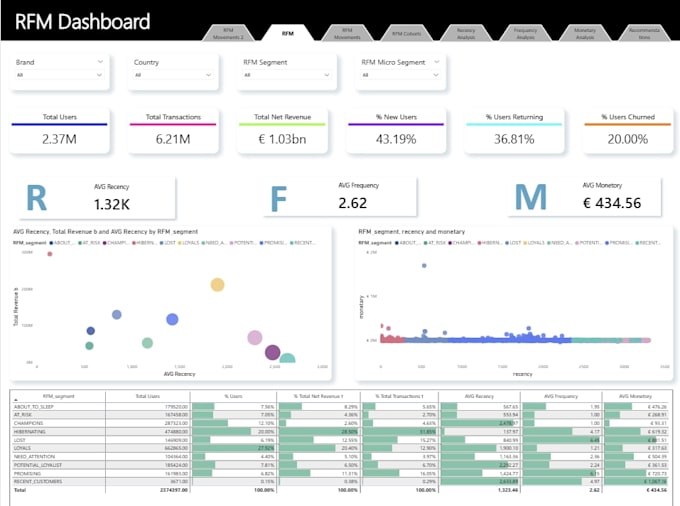Switch to the RFM Cohorts tab
This screenshot has height=506, width=680.
point(406,33)
